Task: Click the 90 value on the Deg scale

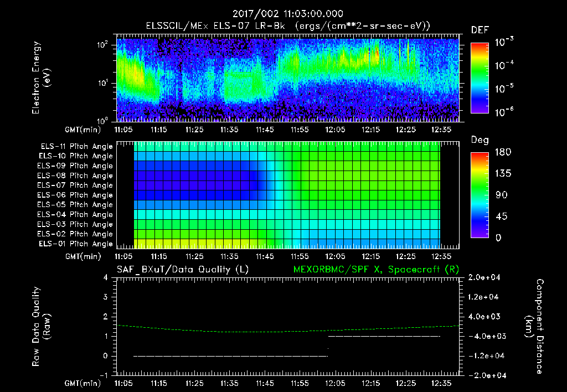Action: (502, 195)
